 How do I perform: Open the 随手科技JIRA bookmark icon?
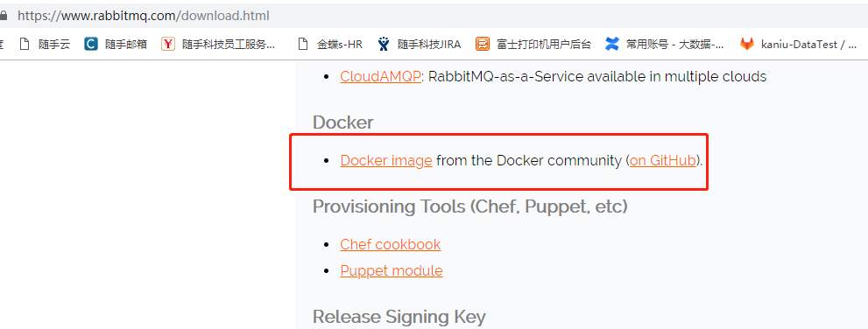tap(384, 45)
